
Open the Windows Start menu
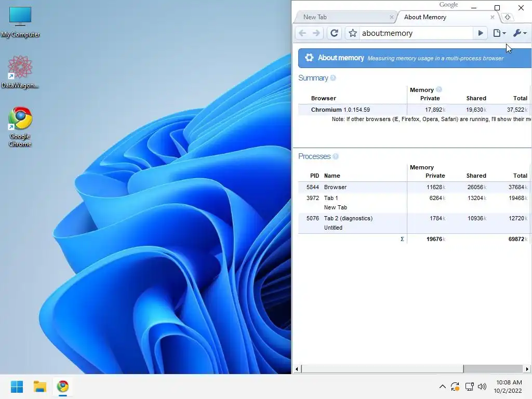[17, 387]
